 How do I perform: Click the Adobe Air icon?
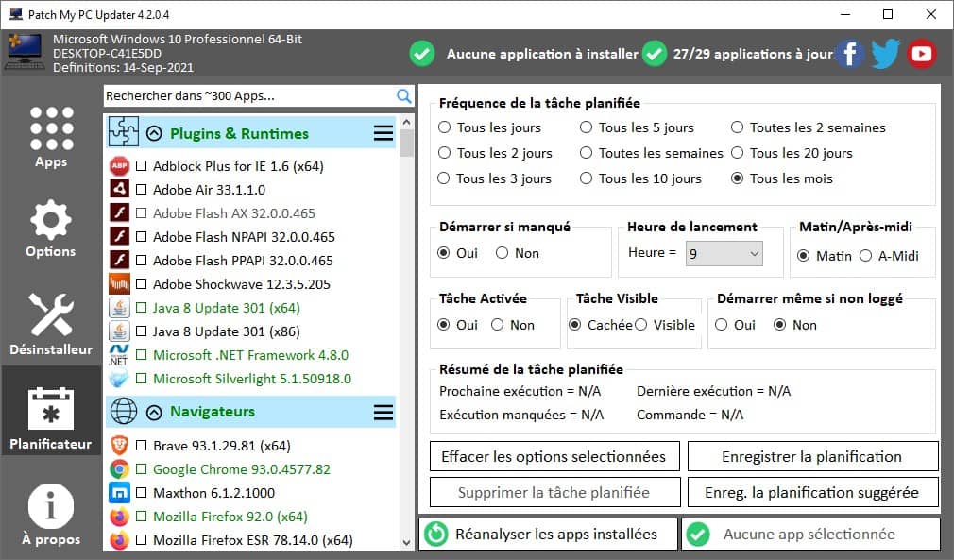click(119, 189)
